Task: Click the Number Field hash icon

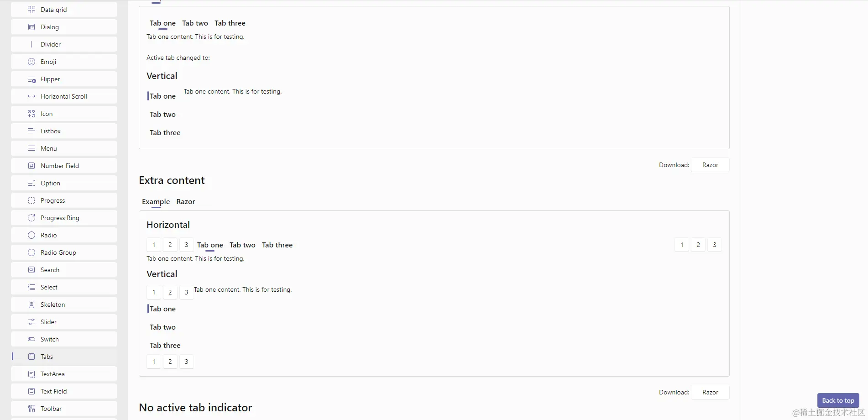Action: (x=31, y=166)
